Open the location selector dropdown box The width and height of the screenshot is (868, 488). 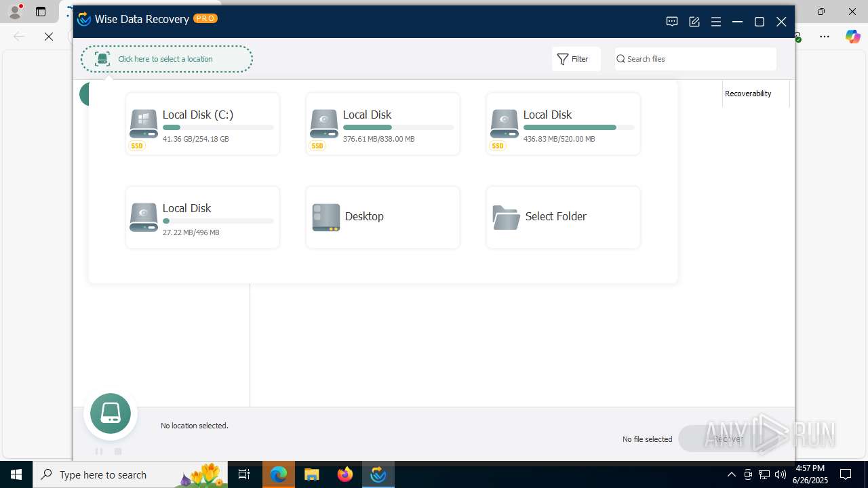click(x=167, y=59)
